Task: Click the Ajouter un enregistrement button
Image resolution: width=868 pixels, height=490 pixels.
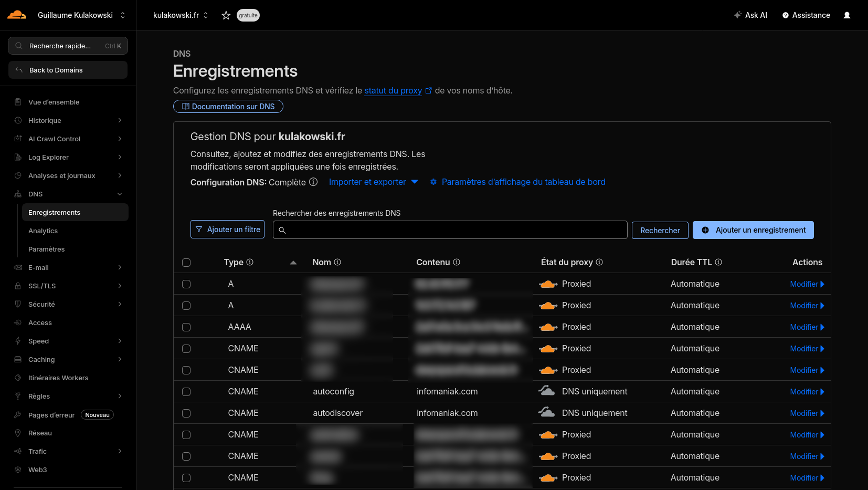Action: 753,230
